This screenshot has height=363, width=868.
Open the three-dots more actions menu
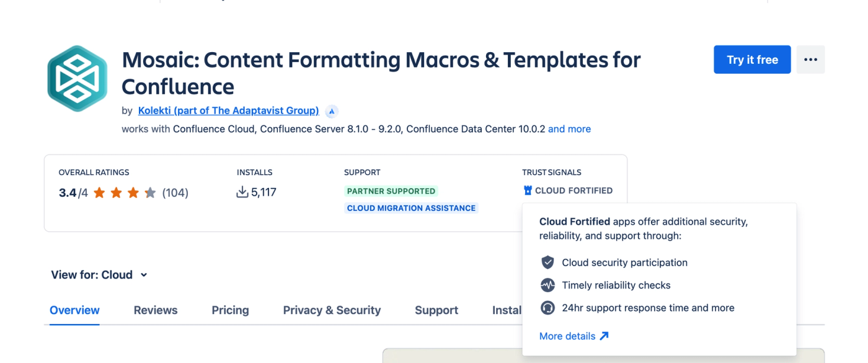[810, 60]
